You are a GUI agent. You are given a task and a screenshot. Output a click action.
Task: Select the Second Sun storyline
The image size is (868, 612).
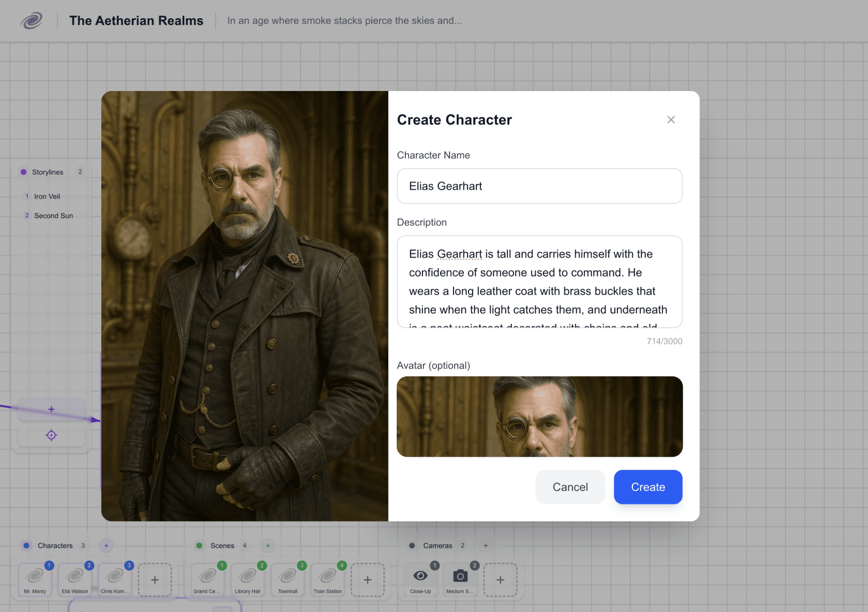pyautogui.click(x=54, y=216)
